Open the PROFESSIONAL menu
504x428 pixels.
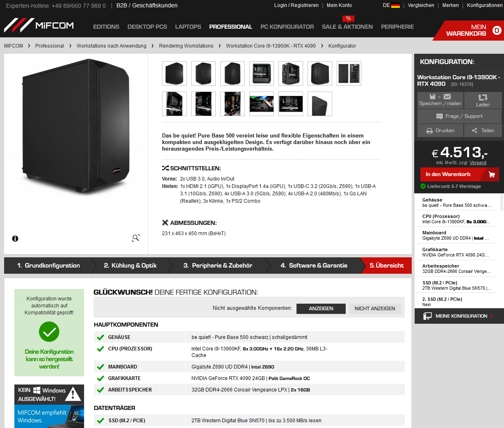230,27
